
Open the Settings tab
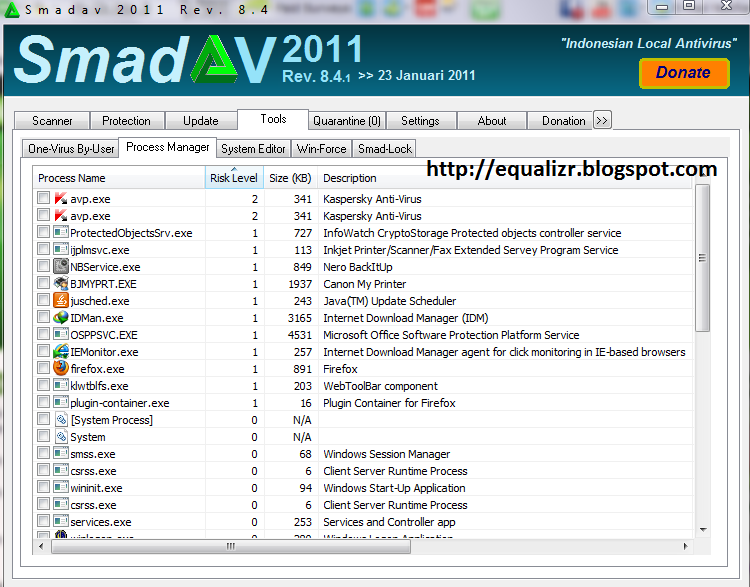tap(420, 121)
